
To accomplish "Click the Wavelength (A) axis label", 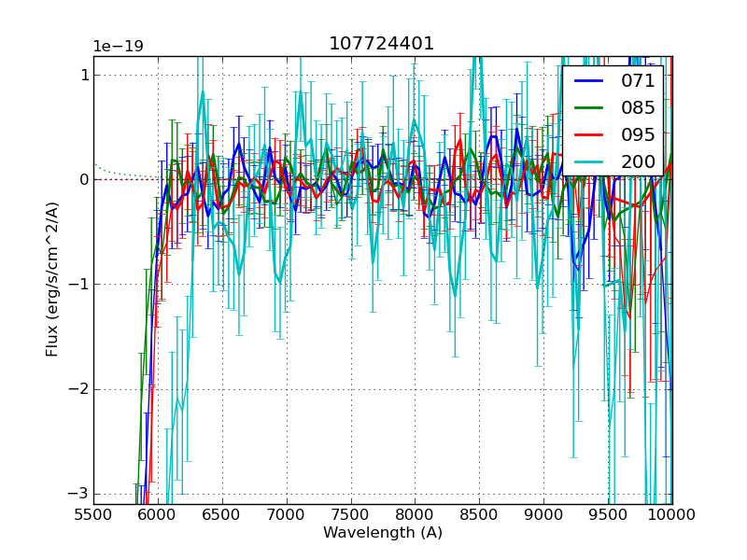I will [x=383, y=533].
